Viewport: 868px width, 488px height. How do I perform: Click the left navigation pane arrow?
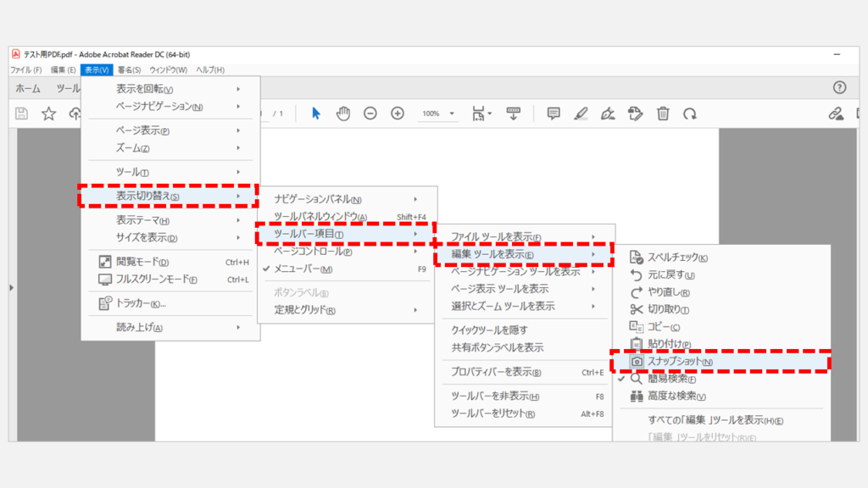pos(11,286)
